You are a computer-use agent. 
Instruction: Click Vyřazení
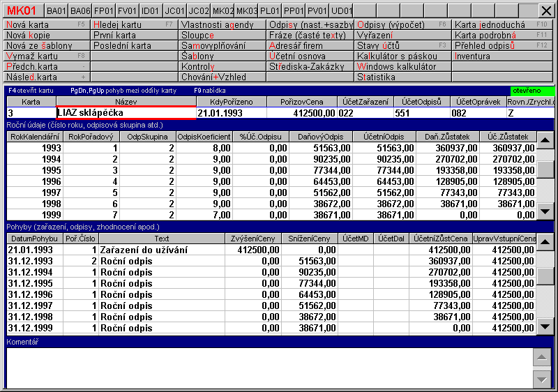point(403,35)
